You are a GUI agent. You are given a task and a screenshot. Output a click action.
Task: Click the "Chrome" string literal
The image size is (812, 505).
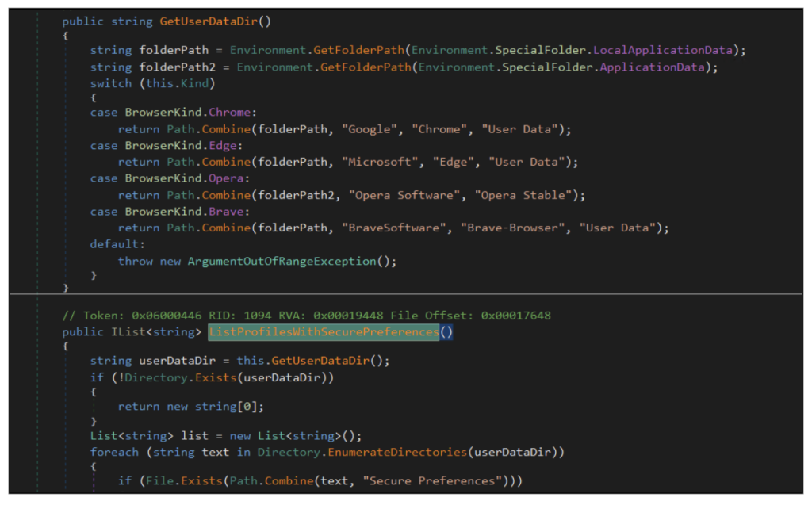[439, 129]
